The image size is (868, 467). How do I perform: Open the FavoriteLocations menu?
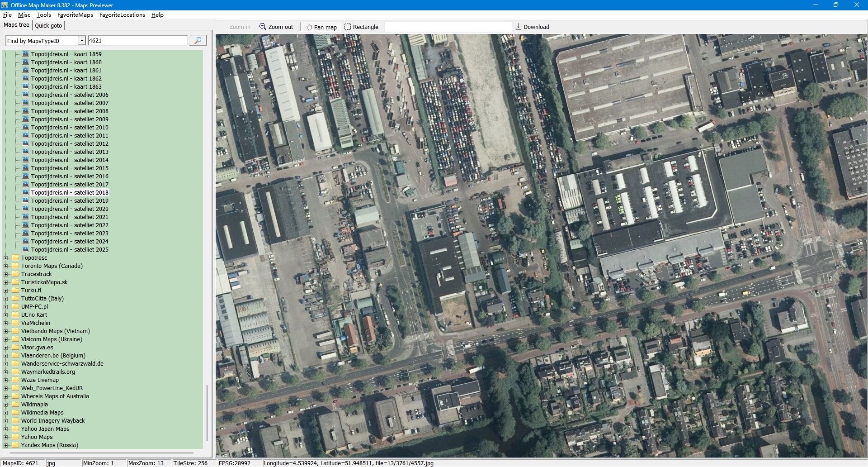tap(122, 15)
